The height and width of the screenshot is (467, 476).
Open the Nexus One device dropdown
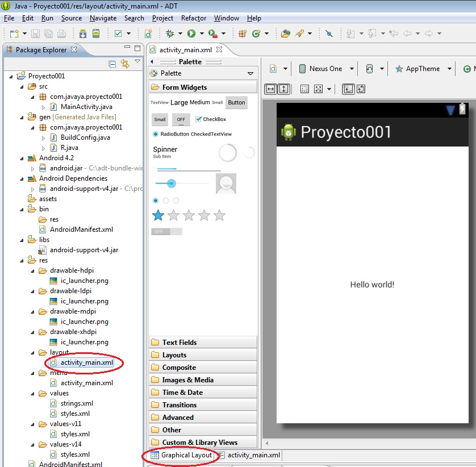[352, 69]
